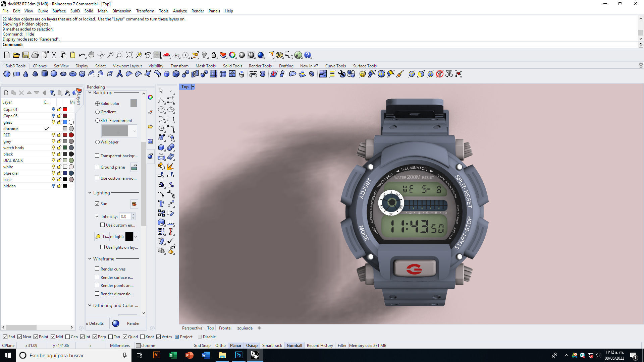
Task: Click the layer filter funnel icon
Action: (x=52, y=93)
